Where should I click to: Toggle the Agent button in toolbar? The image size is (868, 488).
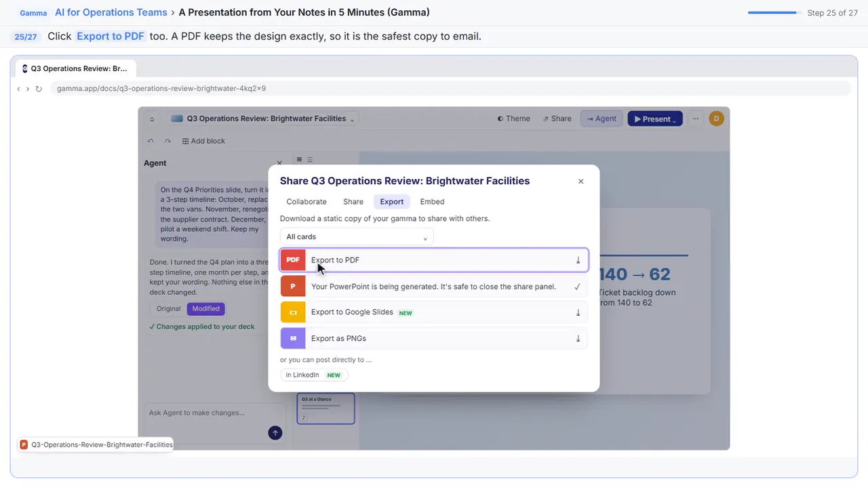601,119
